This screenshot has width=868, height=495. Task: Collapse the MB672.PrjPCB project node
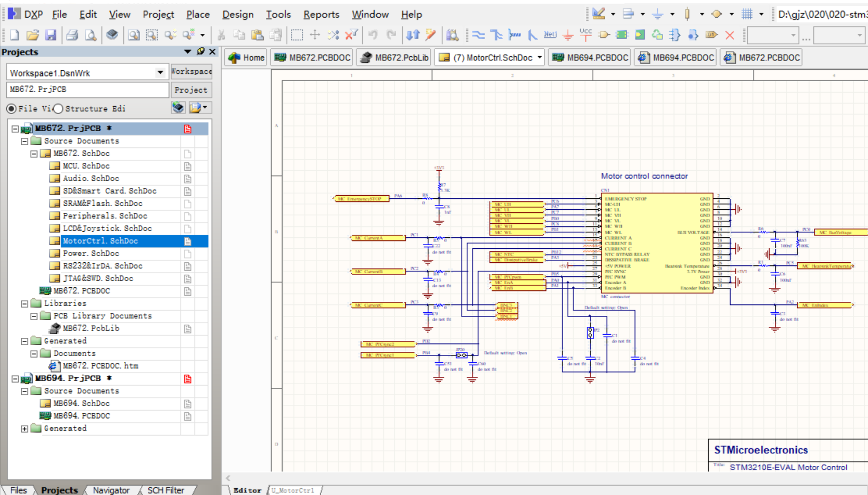tap(15, 129)
